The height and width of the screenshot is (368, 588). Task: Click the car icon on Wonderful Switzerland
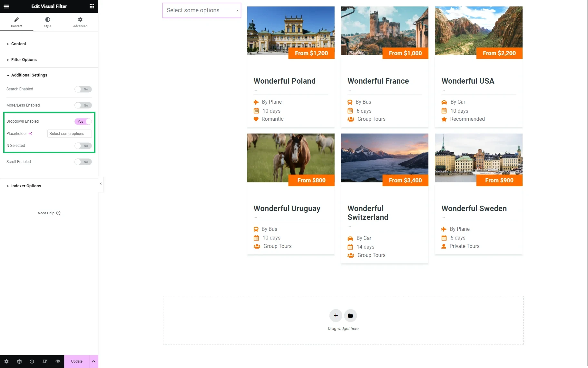(x=350, y=238)
